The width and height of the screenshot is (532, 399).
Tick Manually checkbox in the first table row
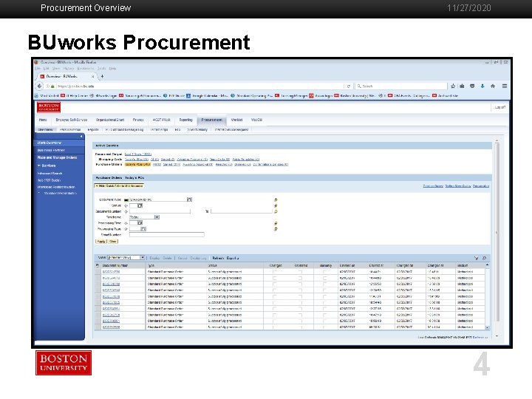324,272
